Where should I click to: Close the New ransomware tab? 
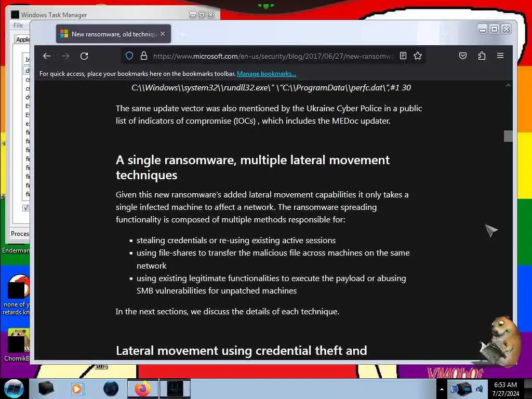[x=163, y=34]
